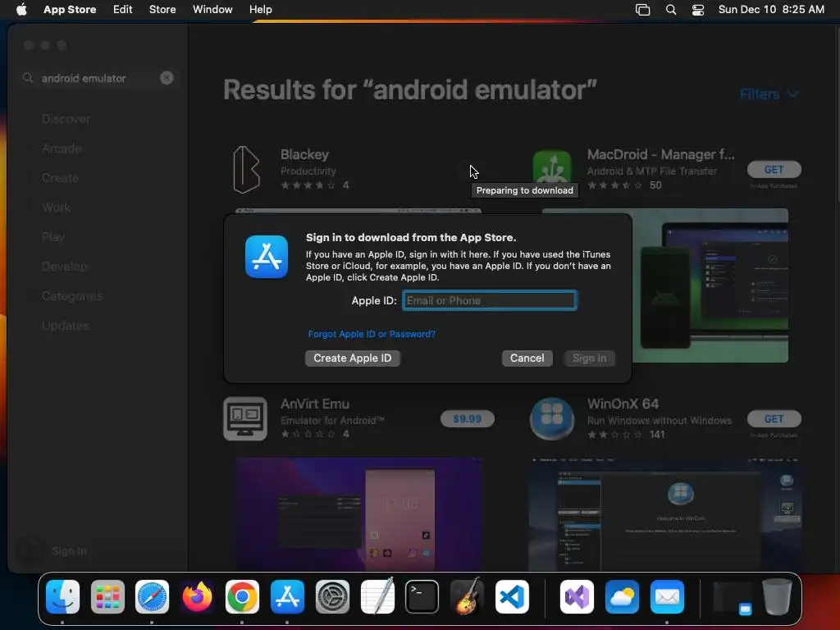Open the WinOnX 64 screenshot preview
This screenshot has width=840, height=630.
[664, 514]
